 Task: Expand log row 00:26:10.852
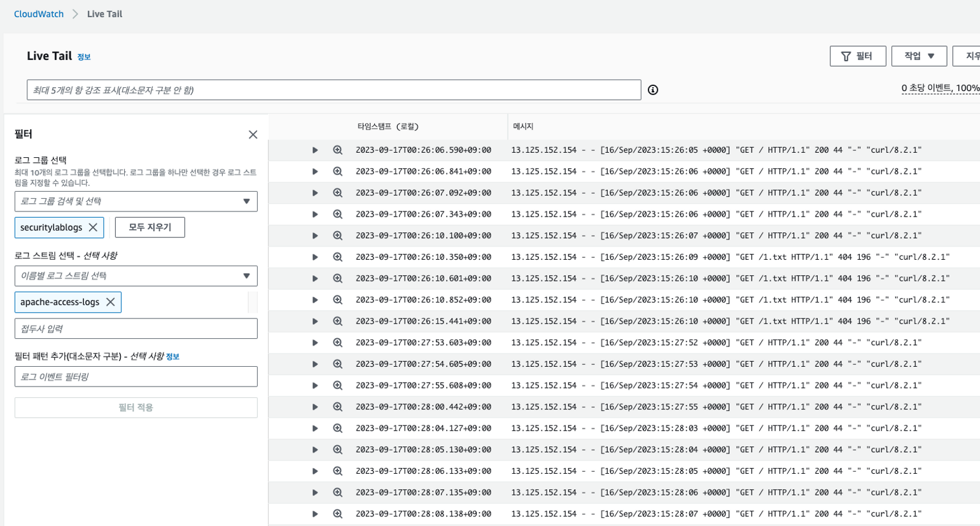tap(315, 300)
